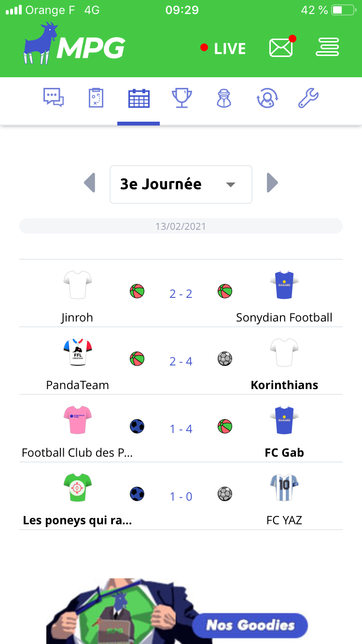Viewport: 362px width, 644px height.
Task: Open the trophy rankings tab
Action: (182, 98)
